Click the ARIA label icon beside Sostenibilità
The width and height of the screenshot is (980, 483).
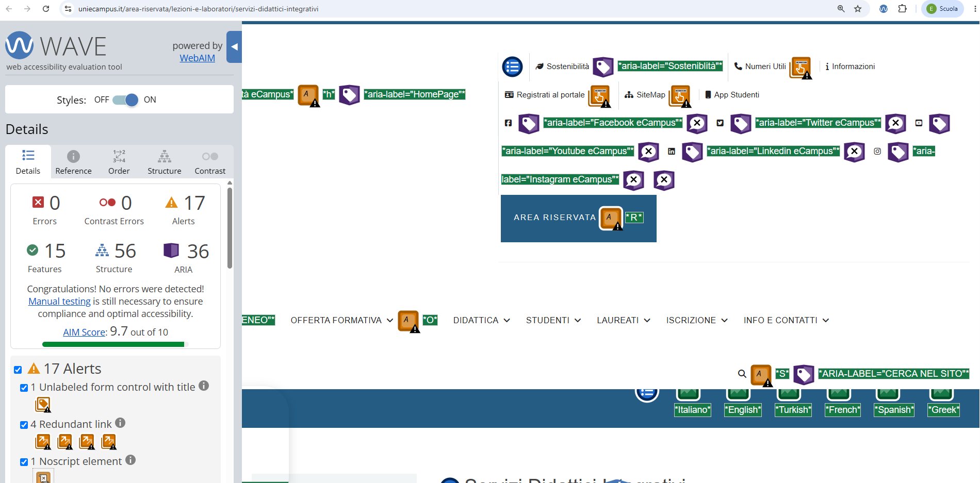pos(603,67)
